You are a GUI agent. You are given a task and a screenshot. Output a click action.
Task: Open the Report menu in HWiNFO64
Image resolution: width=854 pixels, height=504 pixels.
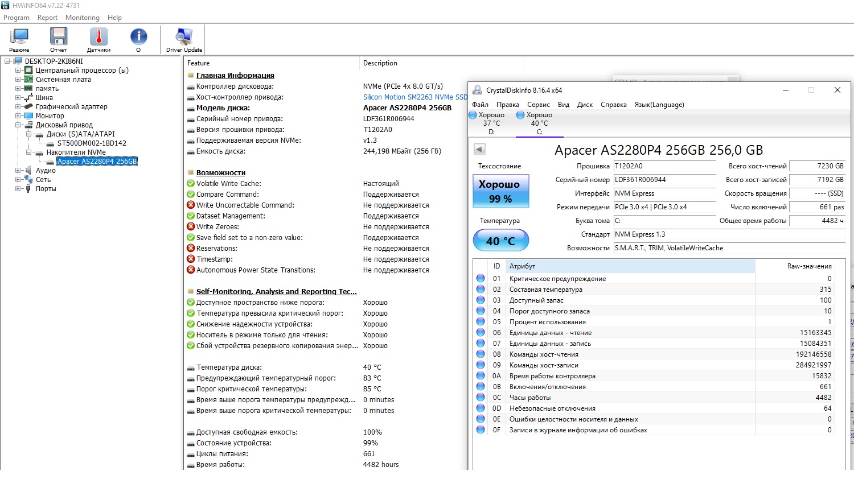pyautogui.click(x=48, y=18)
